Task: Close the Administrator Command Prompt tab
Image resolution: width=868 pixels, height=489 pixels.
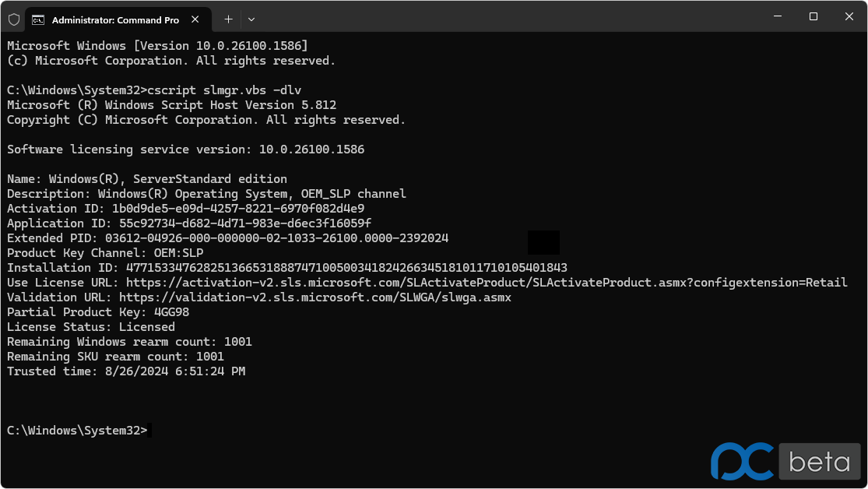Action: [x=195, y=19]
